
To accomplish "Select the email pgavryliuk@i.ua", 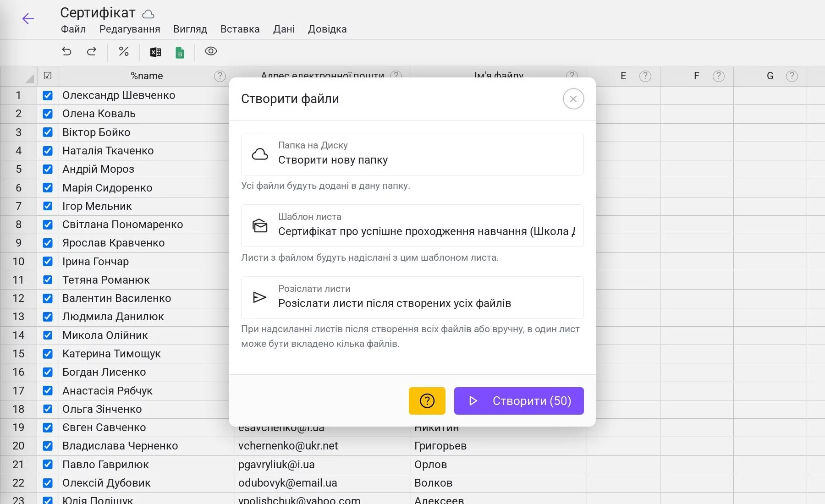I will tap(323, 465).
